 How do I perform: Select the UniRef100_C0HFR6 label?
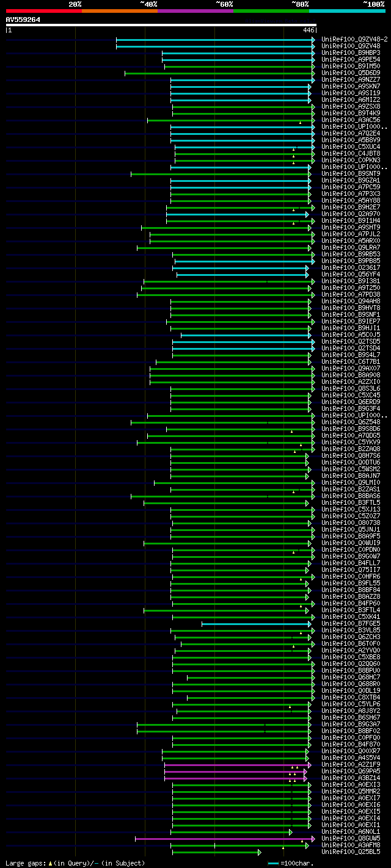[351, 576]
